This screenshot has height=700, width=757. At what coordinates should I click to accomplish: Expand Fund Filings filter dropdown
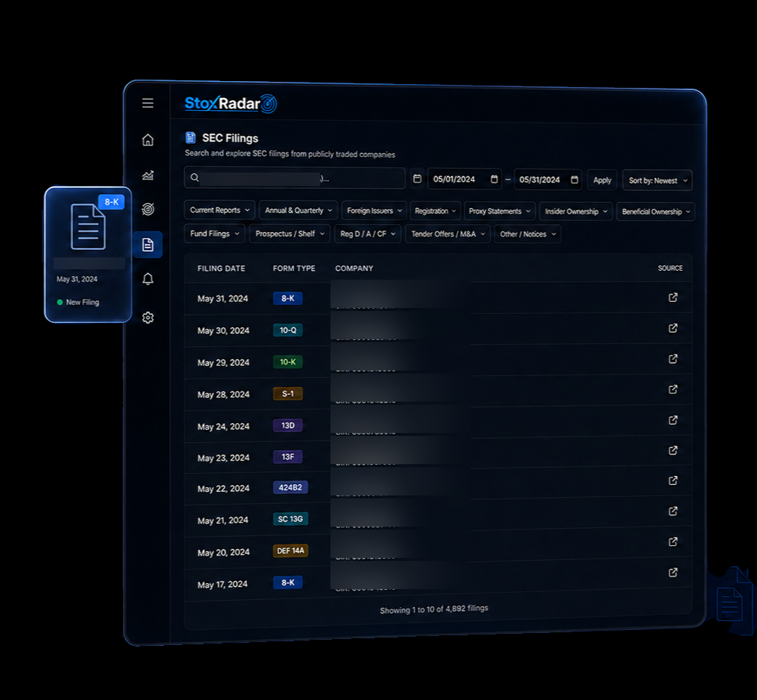point(214,234)
